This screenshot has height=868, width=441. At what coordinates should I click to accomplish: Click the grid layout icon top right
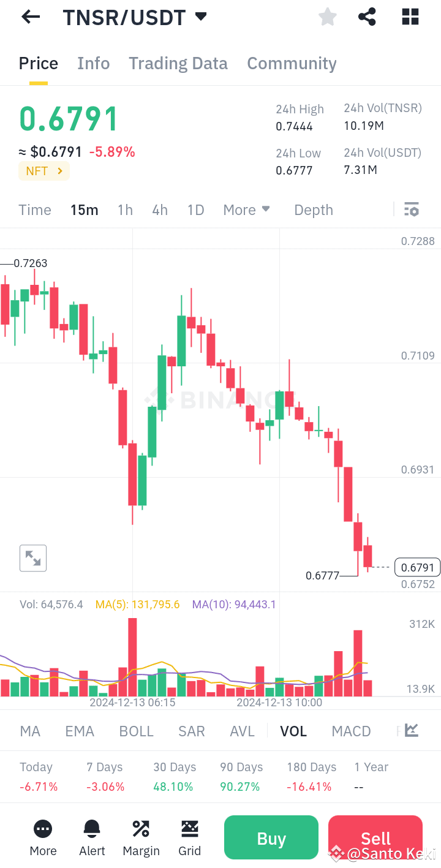409,17
